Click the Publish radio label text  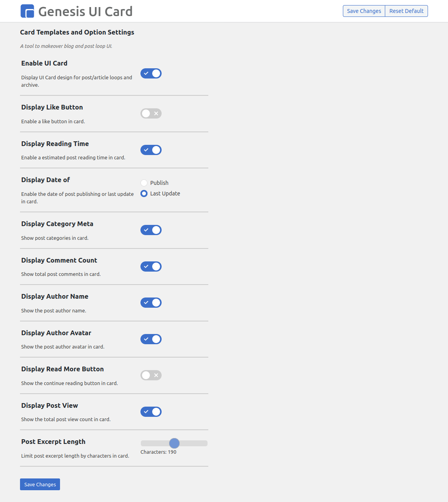(159, 183)
